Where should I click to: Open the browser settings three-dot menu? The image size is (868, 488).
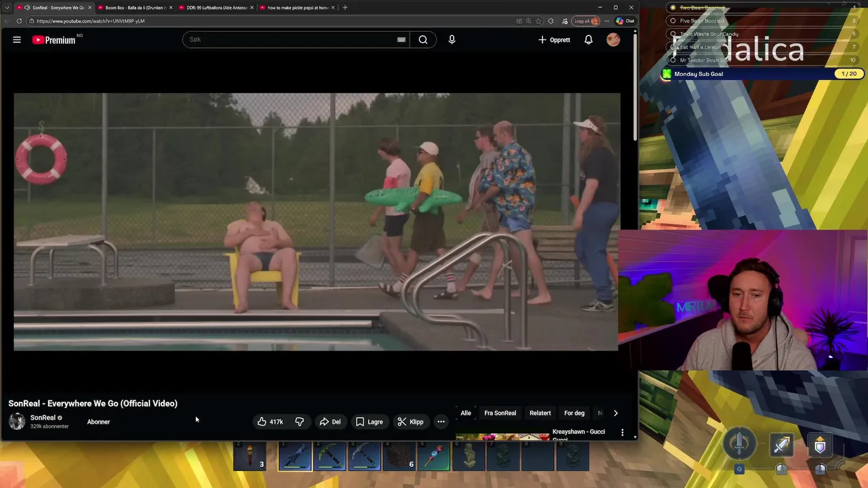tap(607, 21)
